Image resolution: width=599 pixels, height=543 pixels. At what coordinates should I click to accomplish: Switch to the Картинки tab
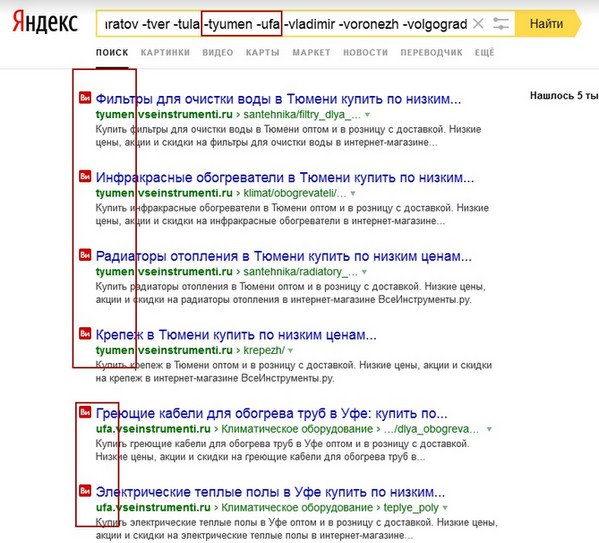pos(165,53)
